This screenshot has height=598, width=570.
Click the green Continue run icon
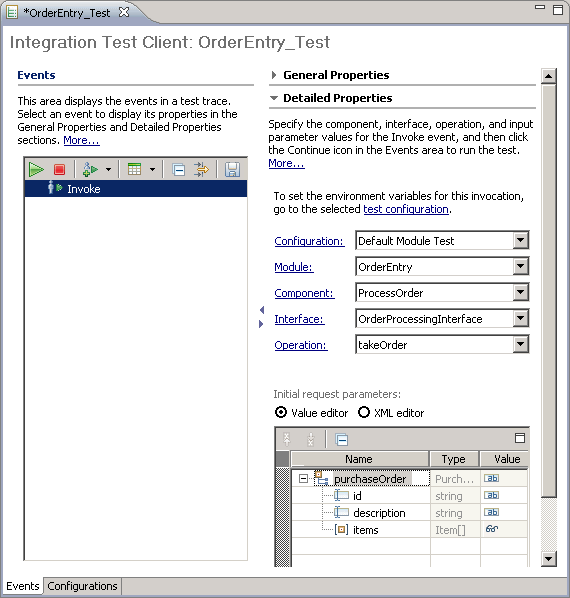point(36,169)
